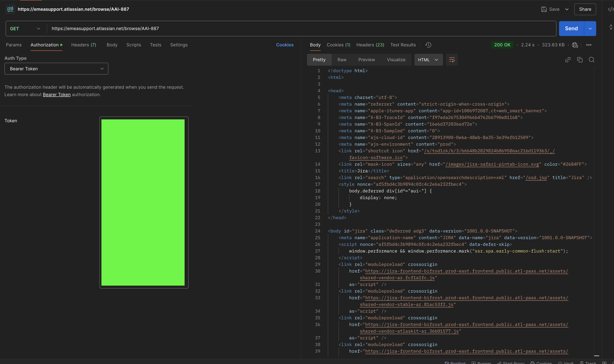
Task: Open the Bearer Token documentation link
Action: pyautogui.click(x=57, y=94)
